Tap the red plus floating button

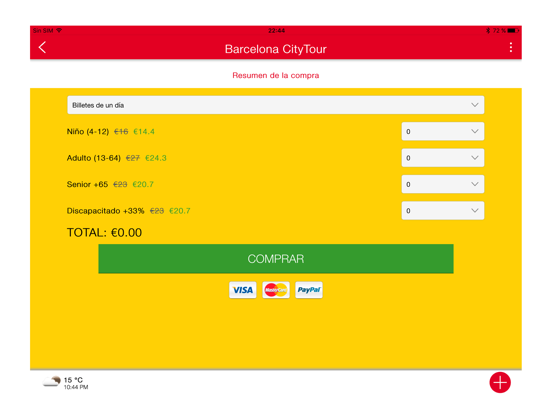tap(500, 382)
